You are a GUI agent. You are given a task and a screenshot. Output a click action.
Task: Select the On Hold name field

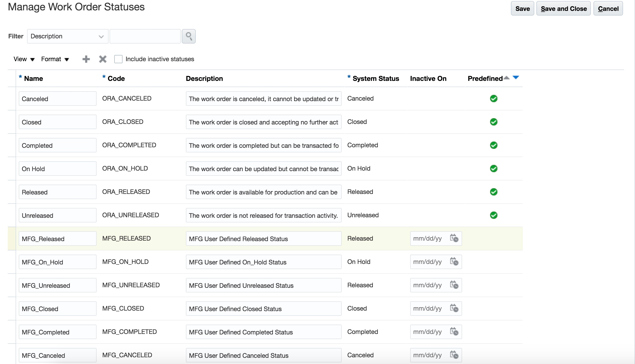pyautogui.click(x=57, y=169)
